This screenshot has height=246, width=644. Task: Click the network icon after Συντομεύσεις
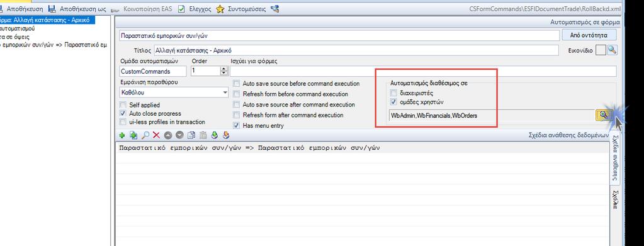(275, 9)
